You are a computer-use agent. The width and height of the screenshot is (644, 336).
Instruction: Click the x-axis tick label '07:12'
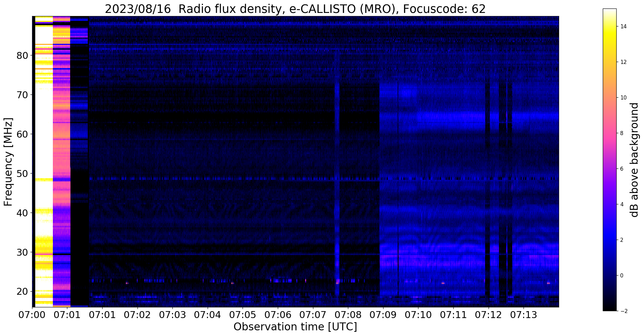[x=488, y=315]
